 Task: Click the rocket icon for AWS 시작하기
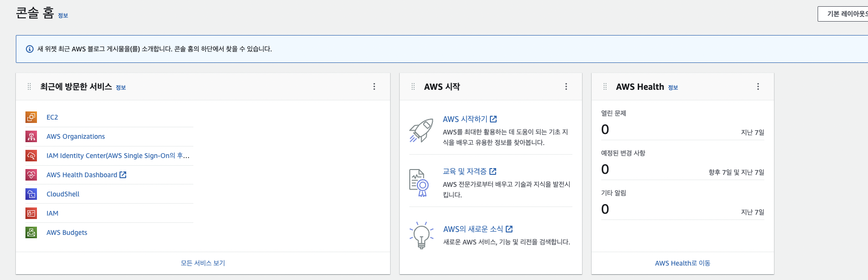tap(421, 131)
